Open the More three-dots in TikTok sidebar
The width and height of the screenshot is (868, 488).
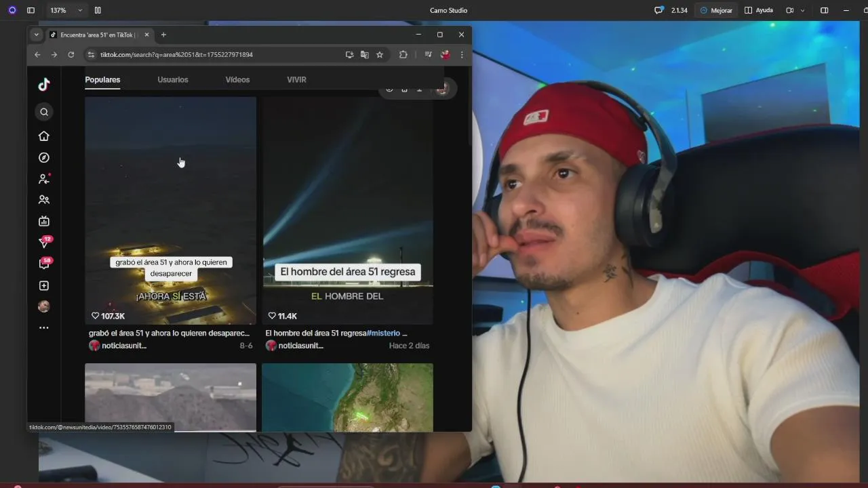click(x=44, y=327)
